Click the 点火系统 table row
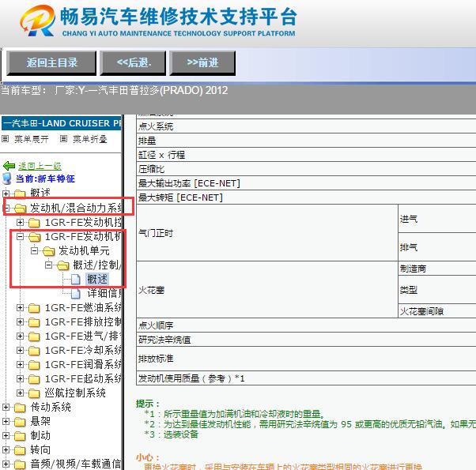This screenshot has height=470, width=476. tap(306, 126)
